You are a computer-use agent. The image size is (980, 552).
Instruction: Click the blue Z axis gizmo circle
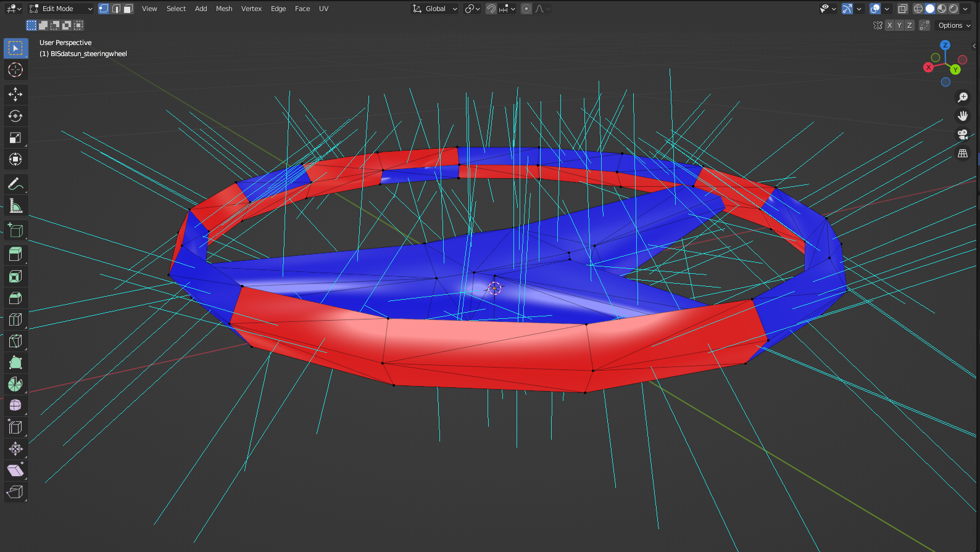point(945,45)
